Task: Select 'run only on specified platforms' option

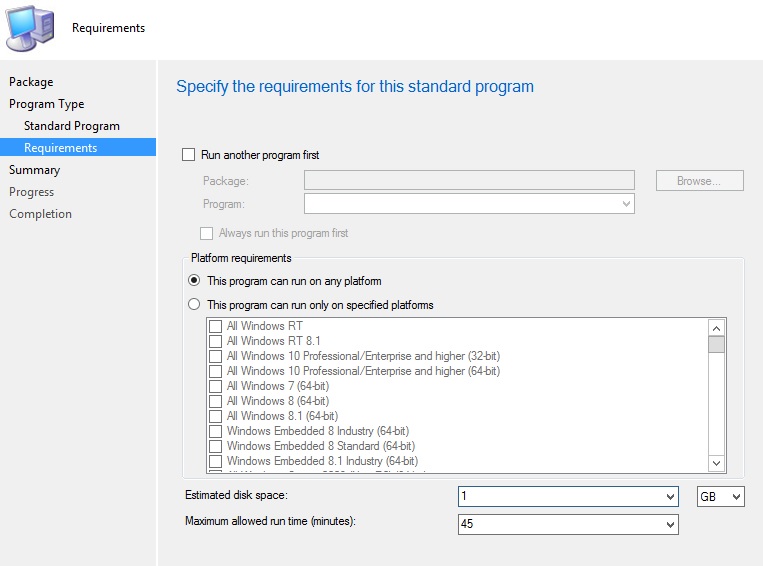Action: point(194,305)
